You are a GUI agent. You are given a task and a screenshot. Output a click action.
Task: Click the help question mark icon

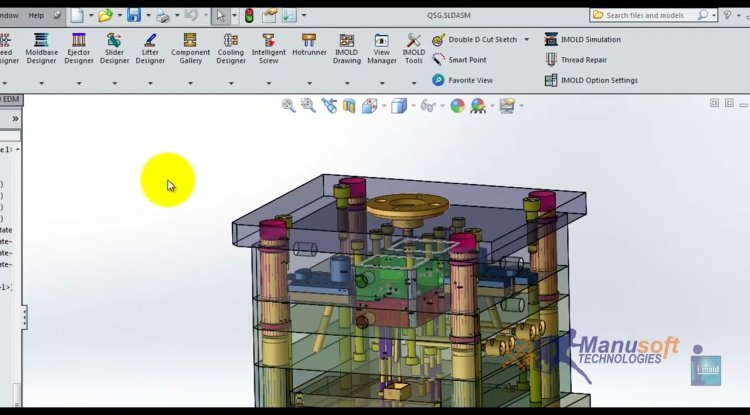(x=727, y=15)
